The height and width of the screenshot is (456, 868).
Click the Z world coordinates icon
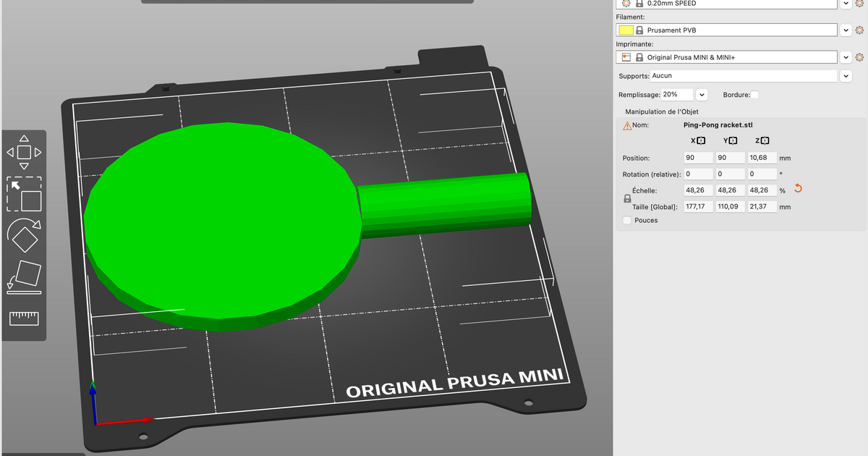(x=762, y=140)
